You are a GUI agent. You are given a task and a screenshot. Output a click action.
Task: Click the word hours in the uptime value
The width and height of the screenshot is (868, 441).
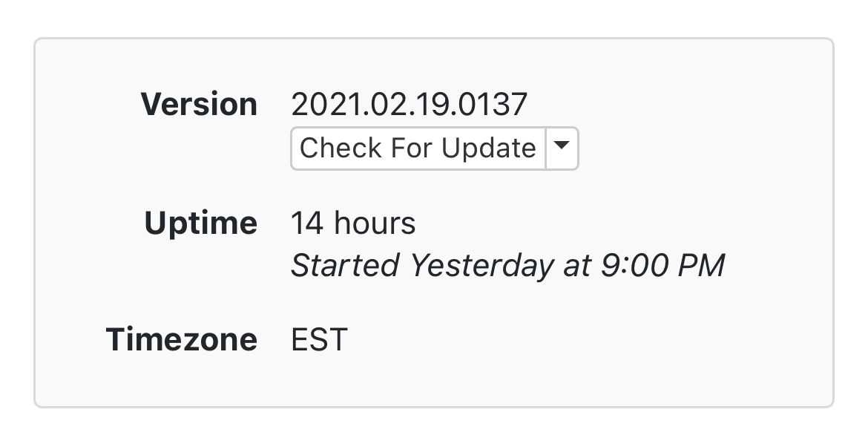pyautogui.click(x=373, y=223)
